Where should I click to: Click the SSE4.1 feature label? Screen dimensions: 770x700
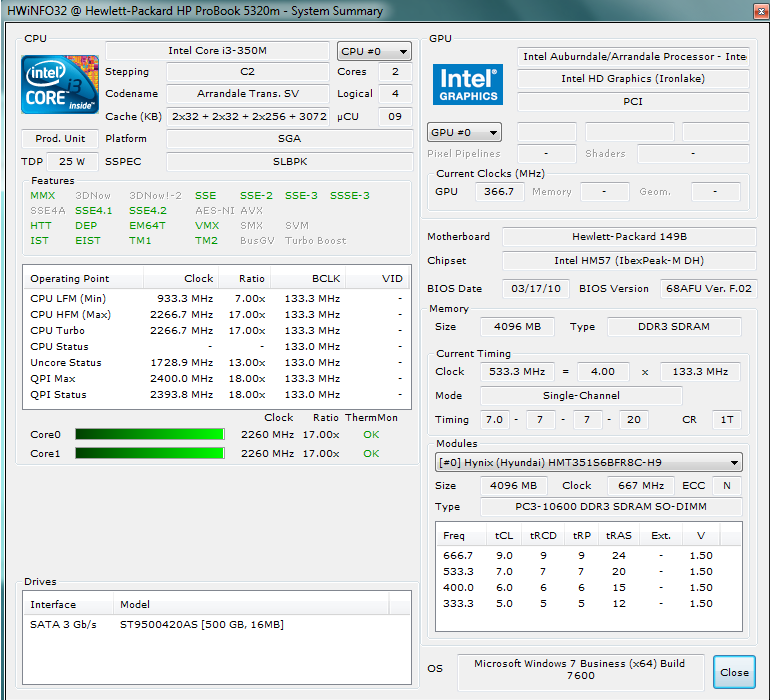[x=93, y=211]
